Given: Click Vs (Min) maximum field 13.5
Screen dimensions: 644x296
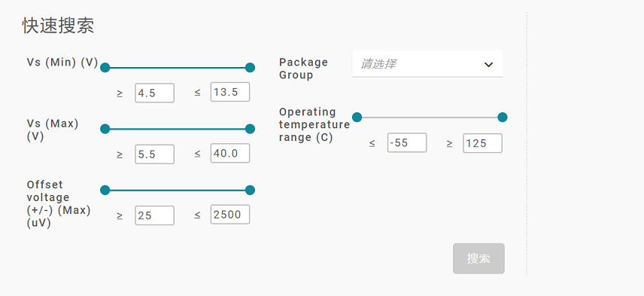Looking at the screenshot, I should point(230,92).
